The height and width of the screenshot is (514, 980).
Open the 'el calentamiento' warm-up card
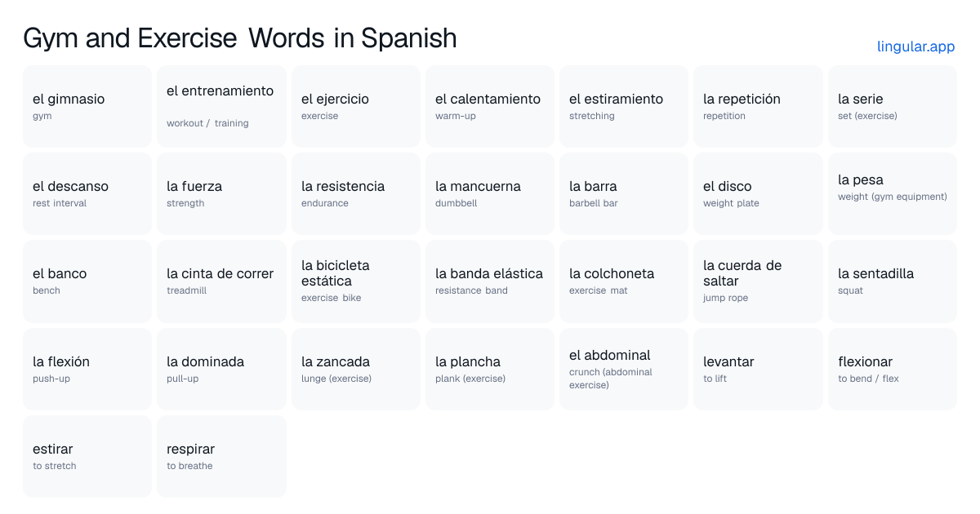[x=490, y=107]
